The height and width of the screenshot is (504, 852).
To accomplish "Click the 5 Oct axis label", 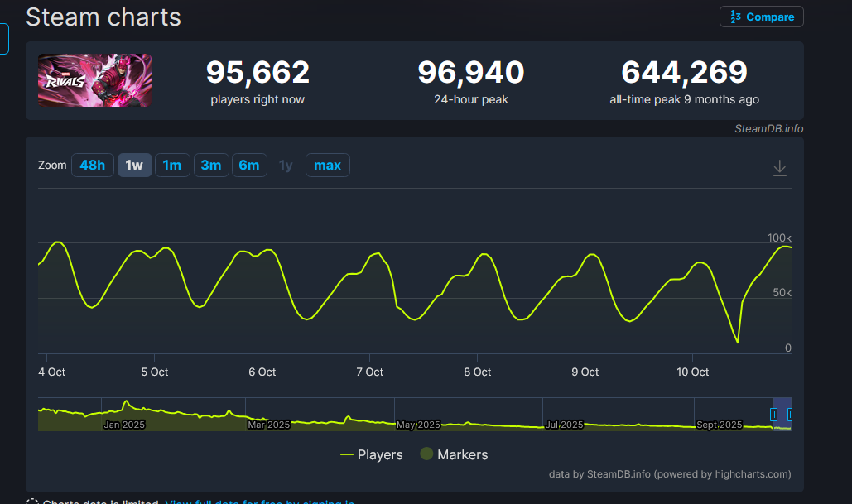I will tap(155, 372).
